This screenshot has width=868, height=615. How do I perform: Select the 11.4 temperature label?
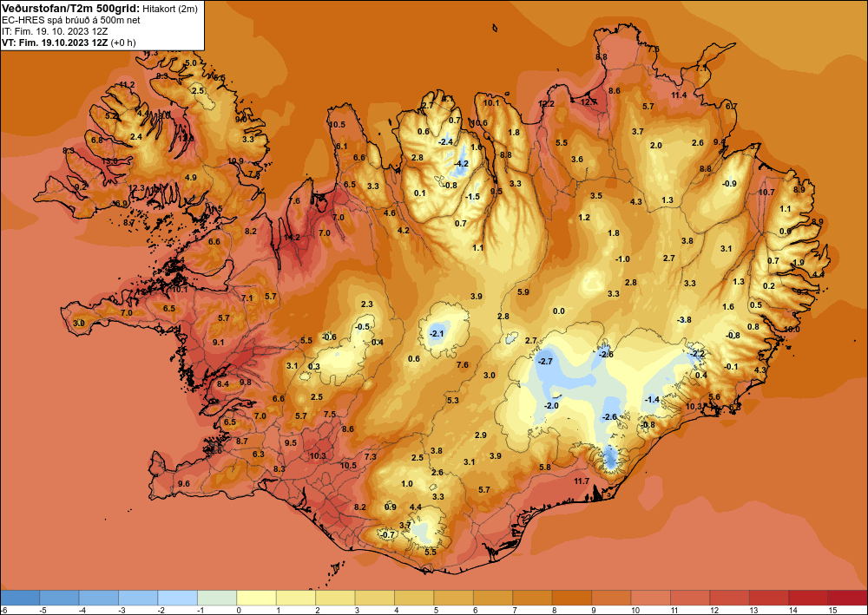tap(679, 95)
